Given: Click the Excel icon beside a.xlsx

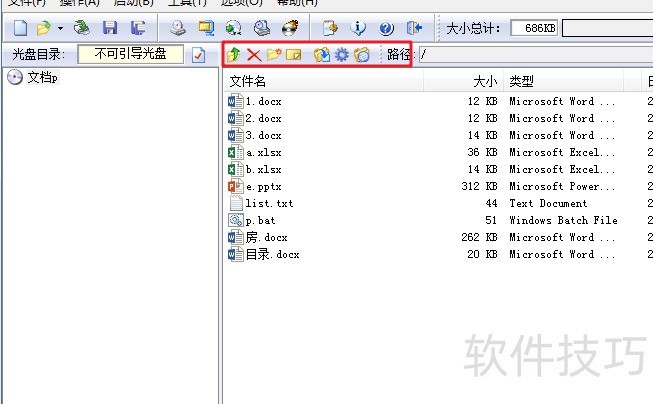Looking at the screenshot, I should coord(236,152).
